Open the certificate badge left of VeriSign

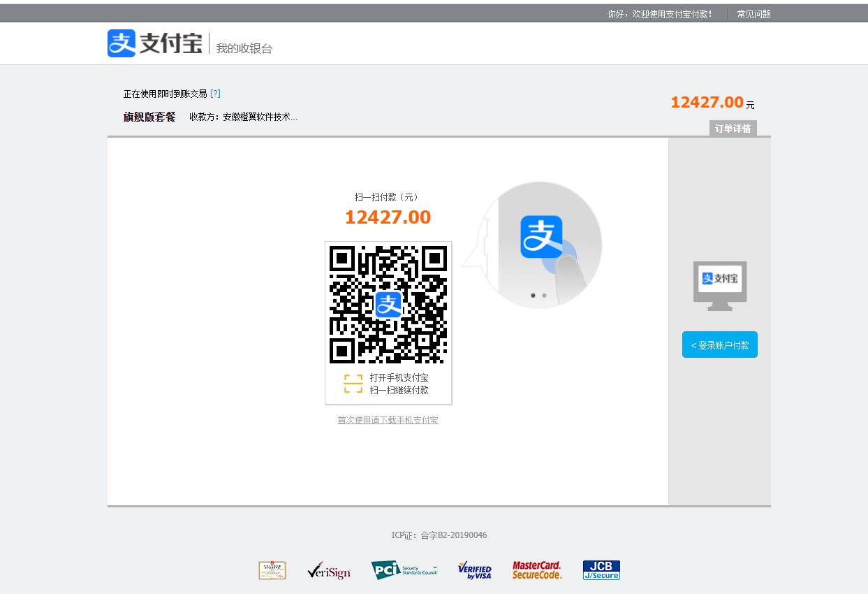[272, 570]
